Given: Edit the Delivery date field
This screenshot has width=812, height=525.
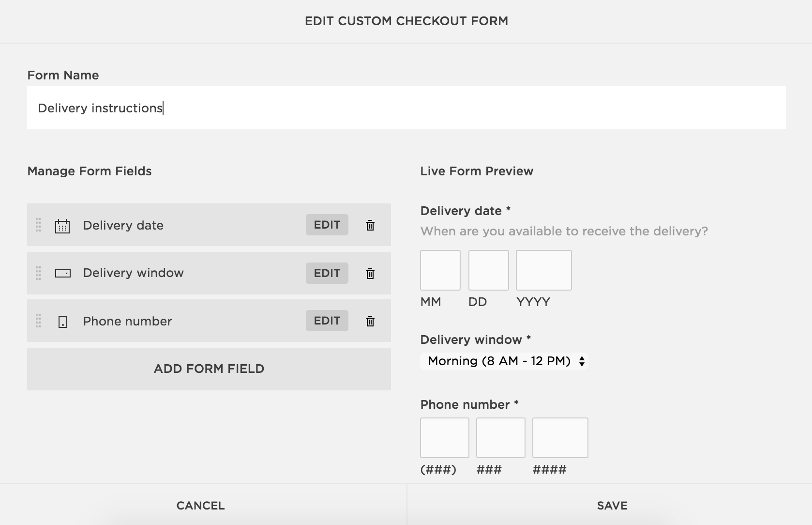Looking at the screenshot, I should 327,225.
